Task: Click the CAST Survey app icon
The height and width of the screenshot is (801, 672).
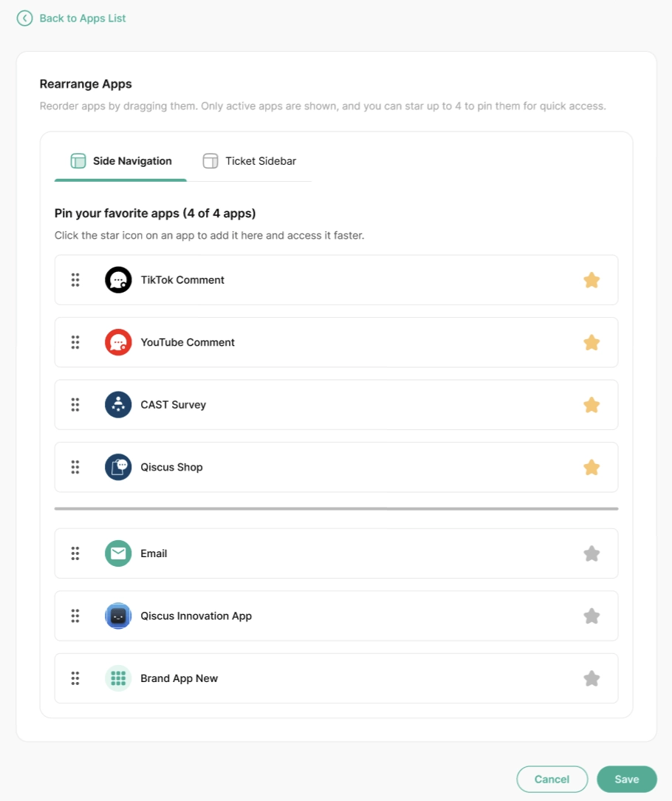Action: click(118, 405)
